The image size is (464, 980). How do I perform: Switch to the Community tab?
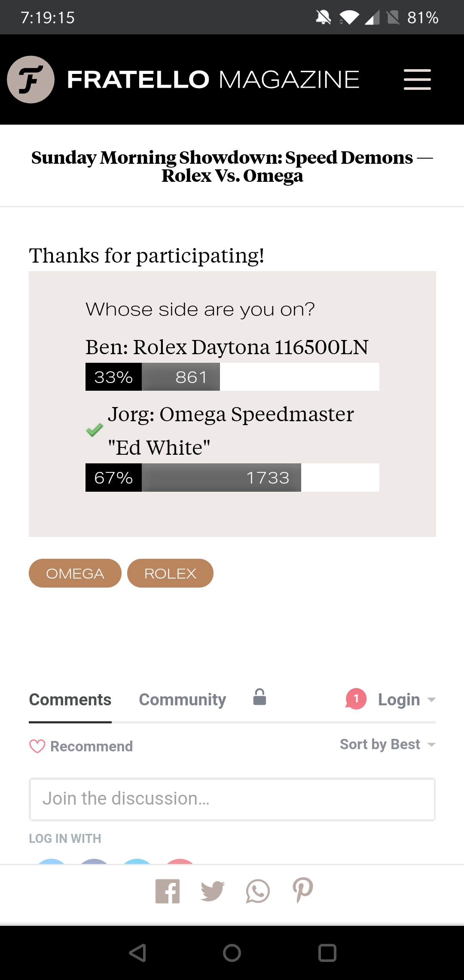pyautogui.click(x=182, y=700)
